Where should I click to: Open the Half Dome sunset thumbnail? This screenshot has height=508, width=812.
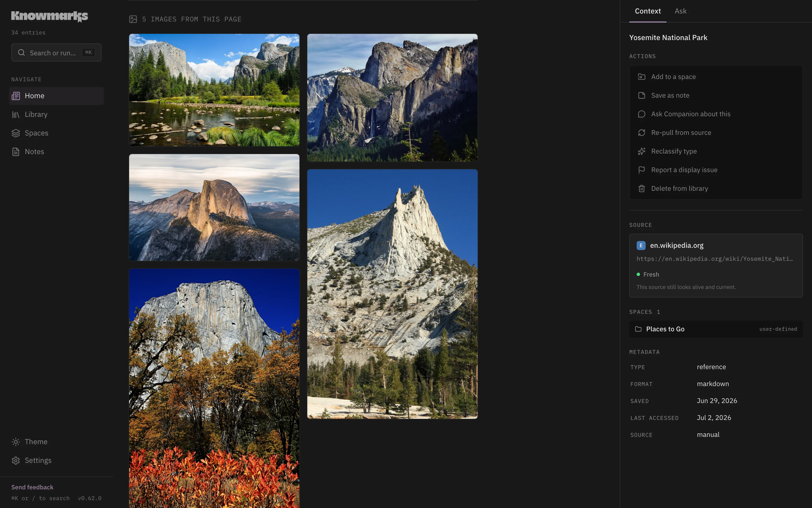tap(214, 208)
